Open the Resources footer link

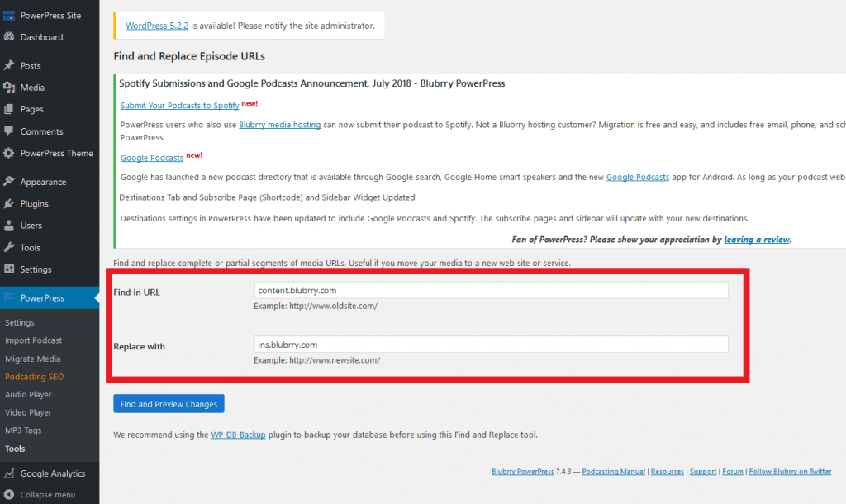pyautogui.click(x=668, y=472)
